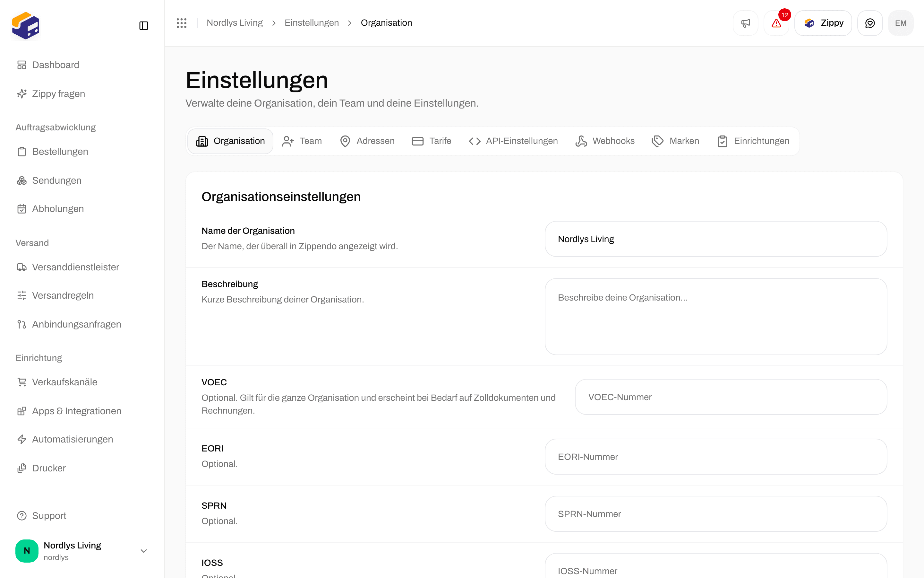The image size is (924, 578).
Task: Open Automatisierungen in the sidebar
Action: click(x=82, y=439)
